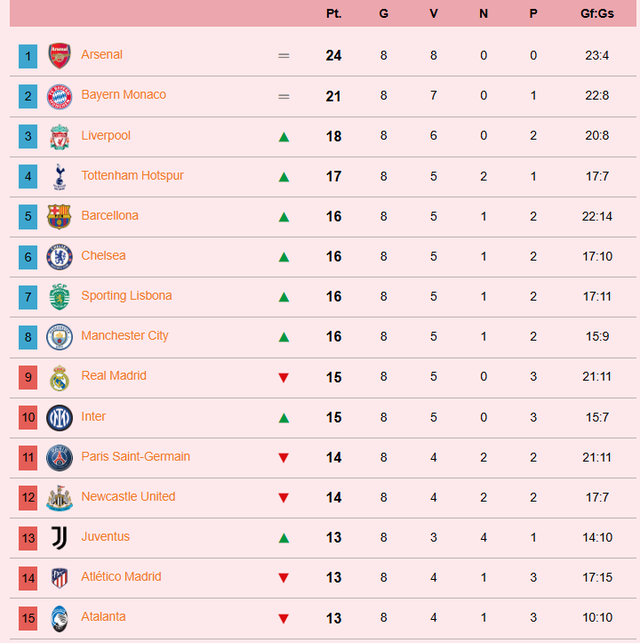Click the Liverpool club crest

point(60,136)
